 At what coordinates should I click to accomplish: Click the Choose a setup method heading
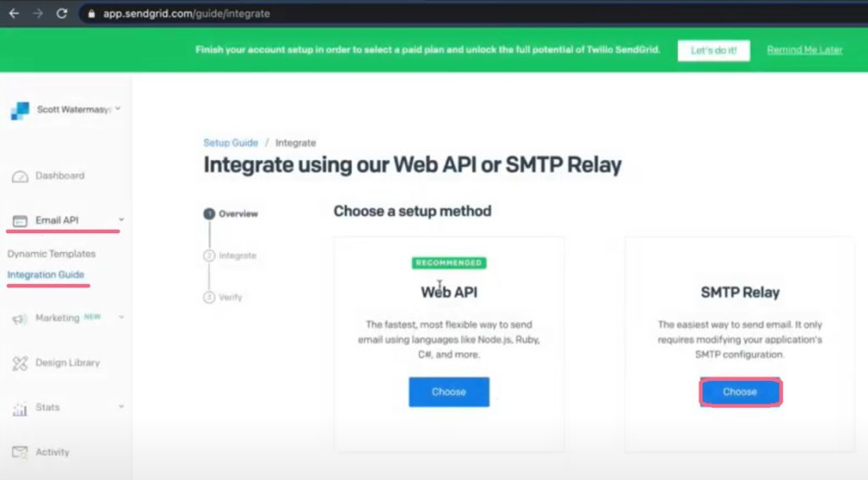point(413,211)
